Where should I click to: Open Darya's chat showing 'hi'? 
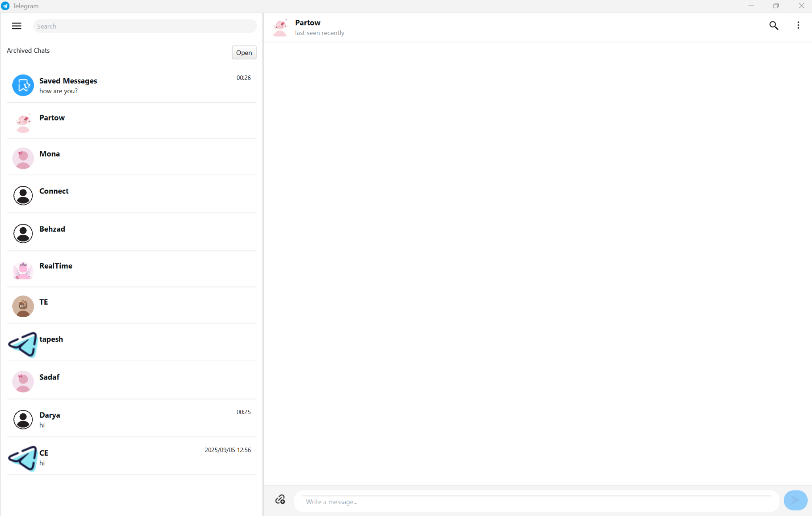click(132, 418)
